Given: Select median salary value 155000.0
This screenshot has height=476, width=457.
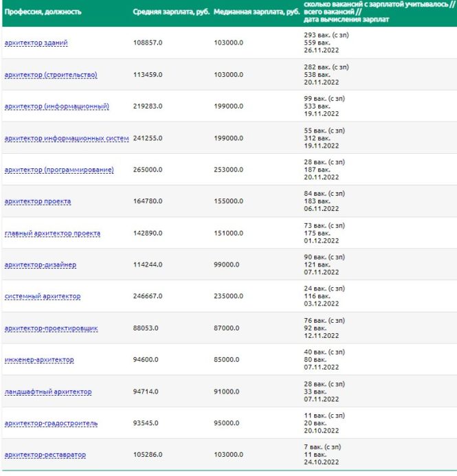Looking at the screenshot, I should (x=228, y=201).
